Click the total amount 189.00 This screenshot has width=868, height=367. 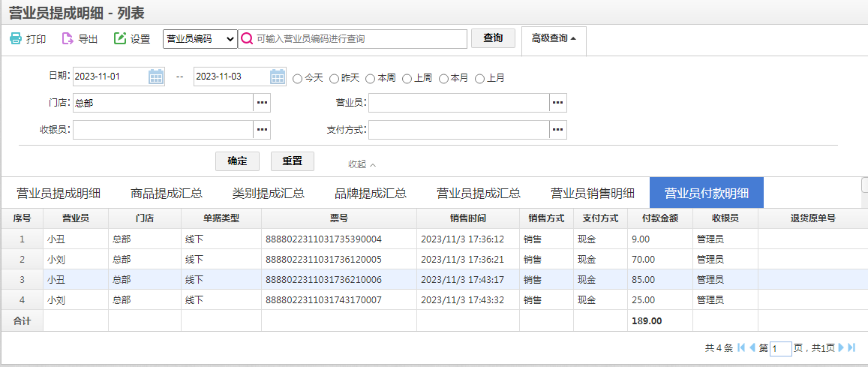tap(647, 320)
